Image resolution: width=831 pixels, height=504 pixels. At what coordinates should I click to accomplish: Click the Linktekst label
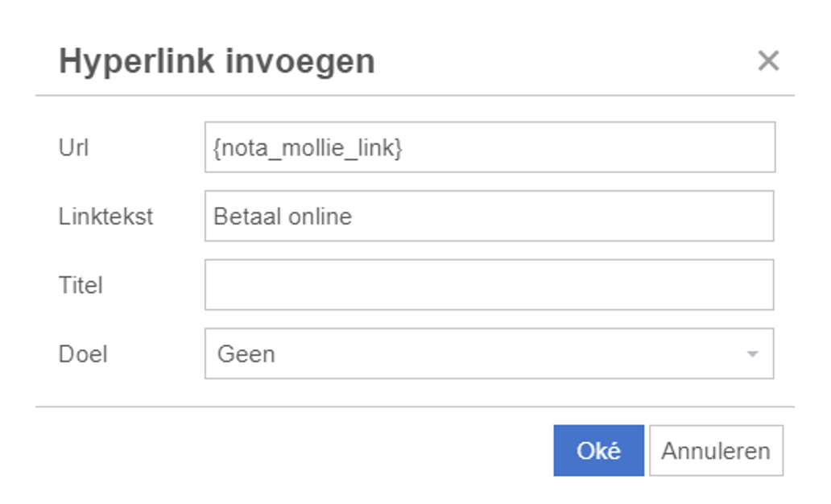(105, 216)
